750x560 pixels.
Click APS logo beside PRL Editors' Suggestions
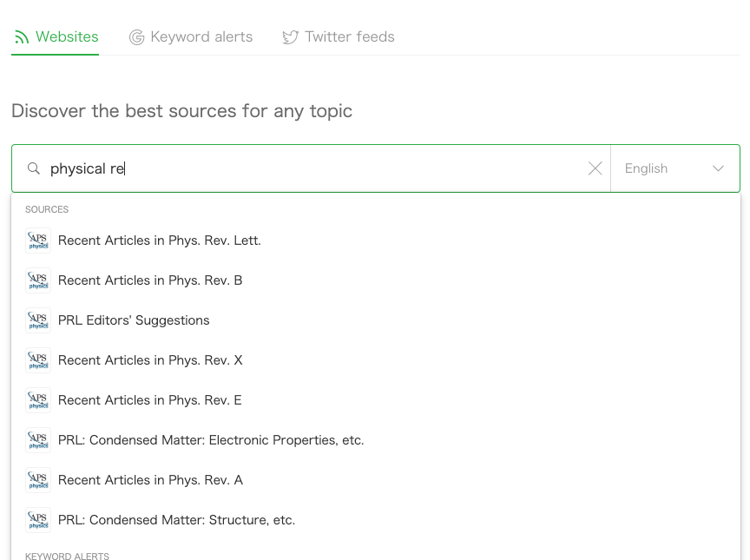[x=38, y=320]
